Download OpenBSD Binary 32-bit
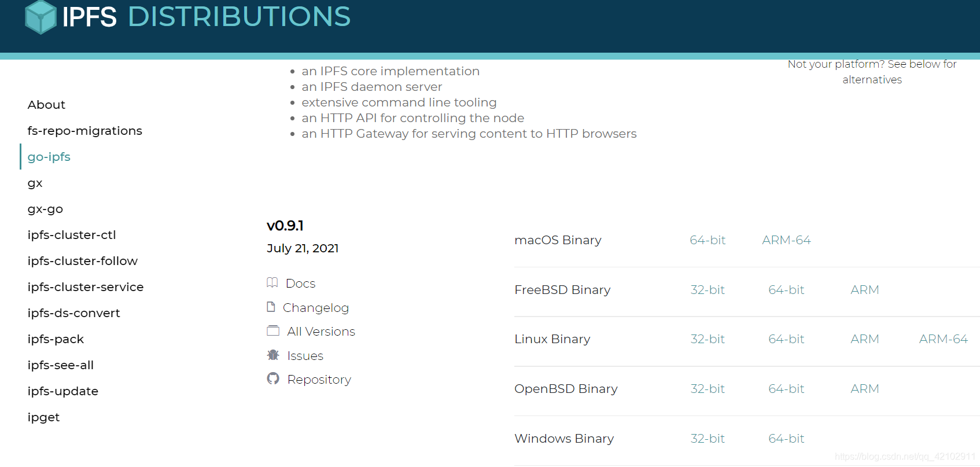 click(x=708, y=389)
